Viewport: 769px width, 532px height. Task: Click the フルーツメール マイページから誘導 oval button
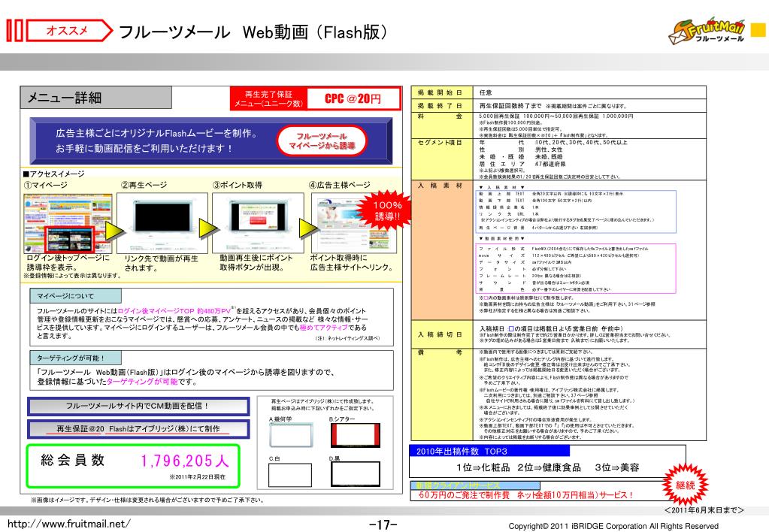(x=322, y=141)
